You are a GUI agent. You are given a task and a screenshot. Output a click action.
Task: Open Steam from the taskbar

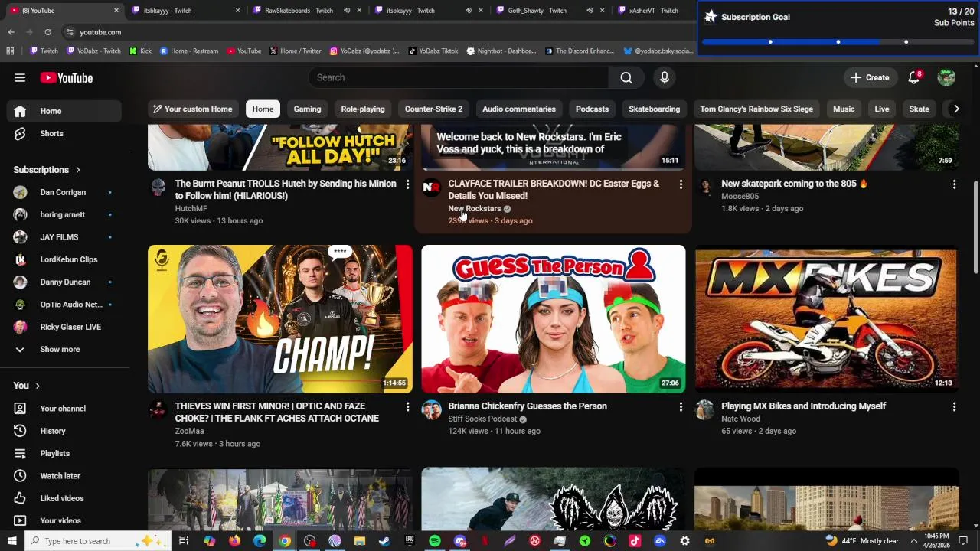coord(384,541)
